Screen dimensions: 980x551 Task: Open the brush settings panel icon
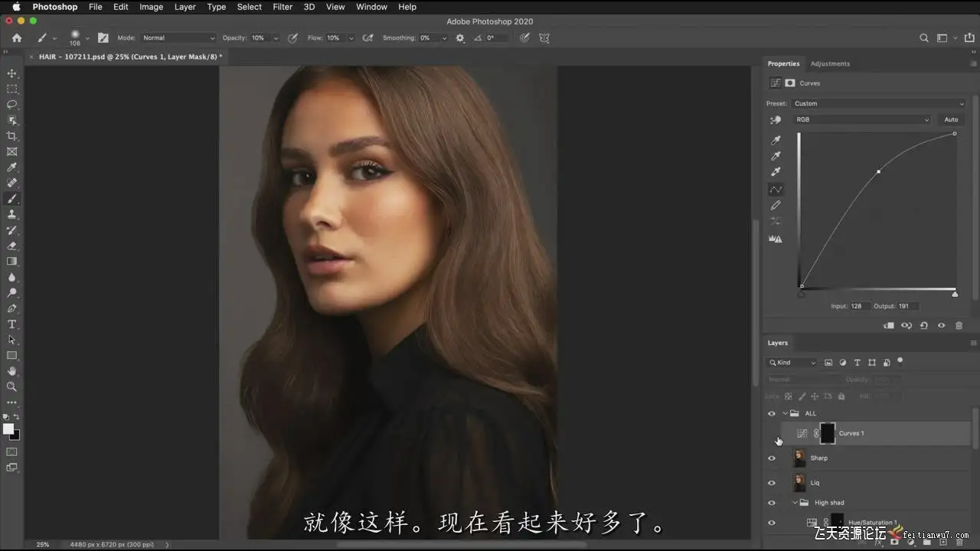(103, 37)
